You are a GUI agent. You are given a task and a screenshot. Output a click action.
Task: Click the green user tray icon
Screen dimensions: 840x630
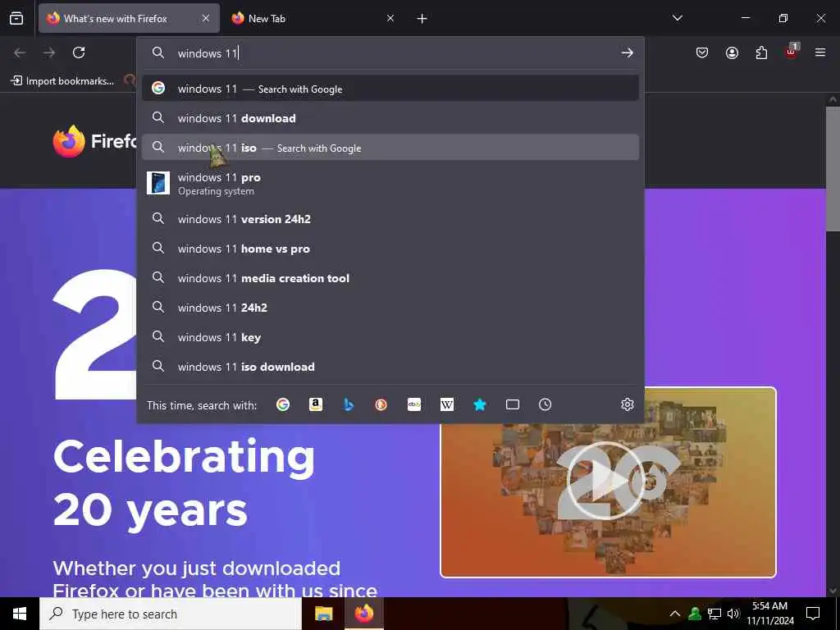695,614
